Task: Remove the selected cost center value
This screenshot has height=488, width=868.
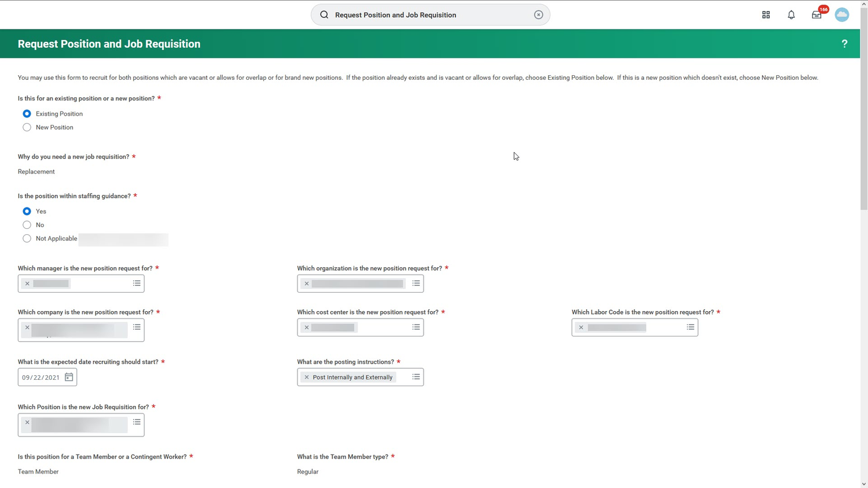Action: 307,327
